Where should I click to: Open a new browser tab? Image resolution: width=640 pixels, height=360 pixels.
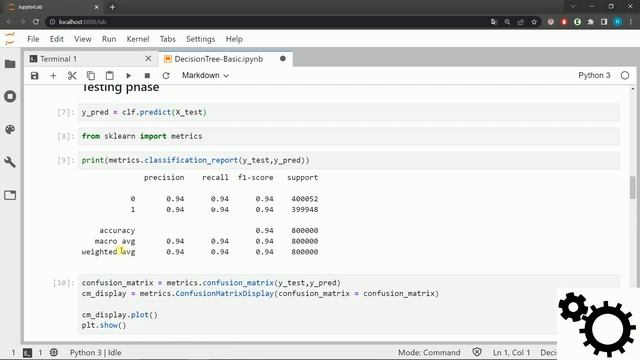pyautogui.click(x=112, y=7)
